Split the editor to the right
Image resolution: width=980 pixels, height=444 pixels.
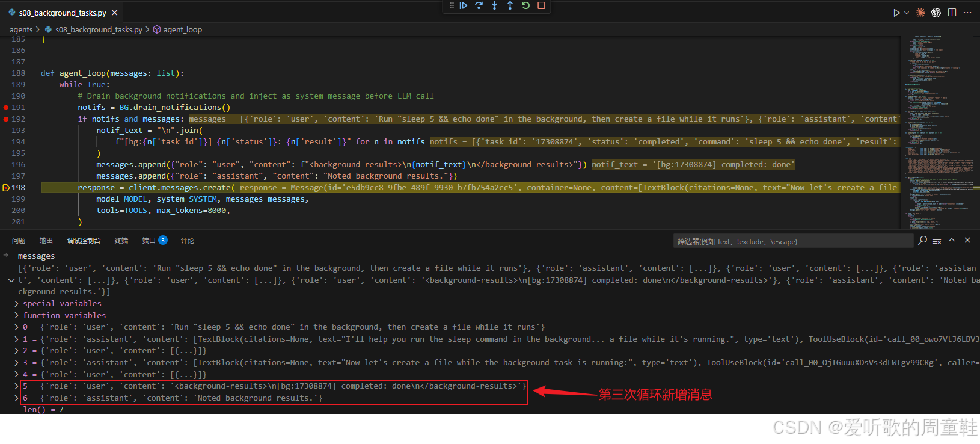[952, 13]
